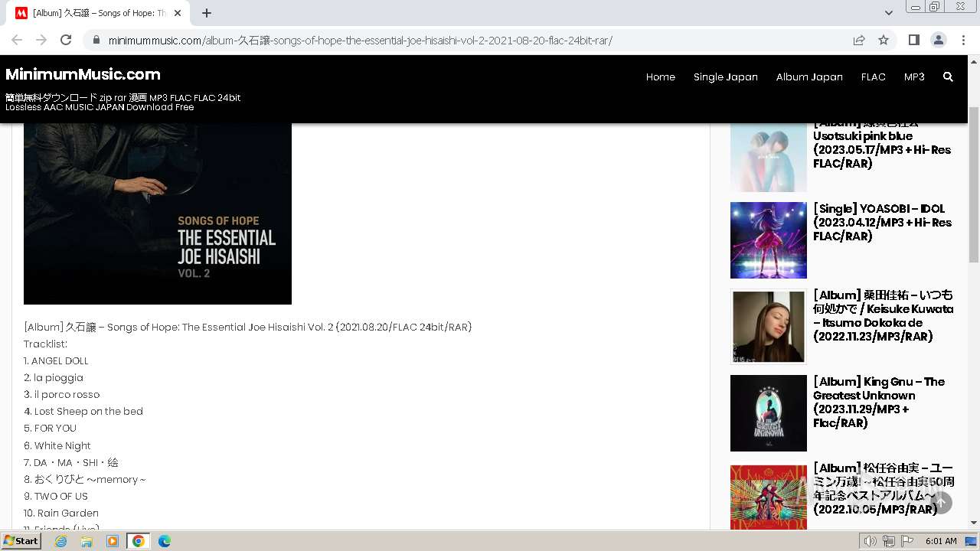Click the padlock site info icon
This screenshot has height=551, width=980.
click(x=96, y=41)
